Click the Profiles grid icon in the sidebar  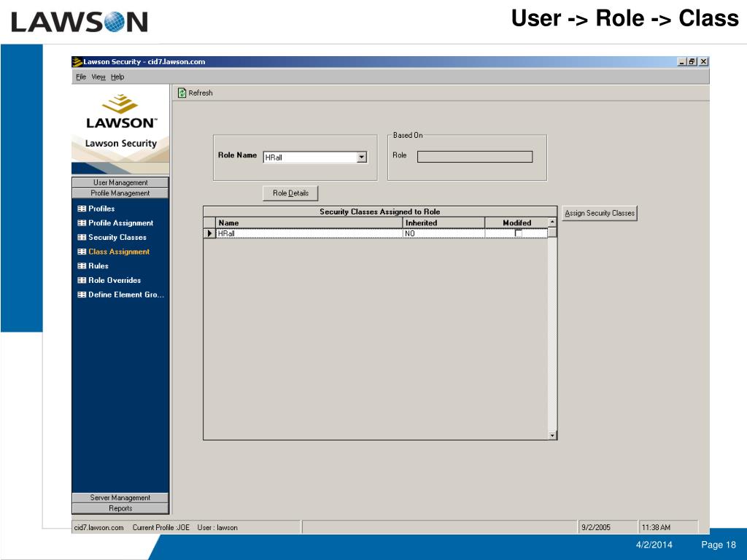[x=82, y=209]
